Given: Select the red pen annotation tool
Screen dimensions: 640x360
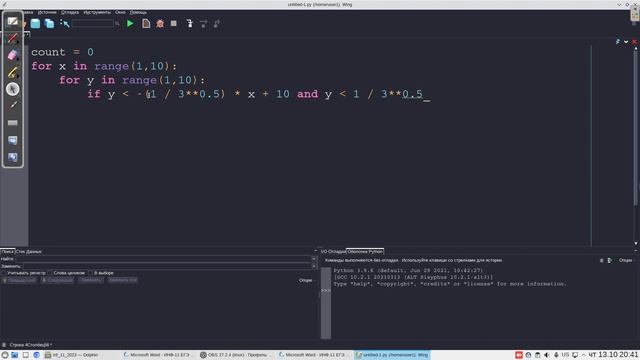Looking at the screenshot, I should (x=13, y=38).
